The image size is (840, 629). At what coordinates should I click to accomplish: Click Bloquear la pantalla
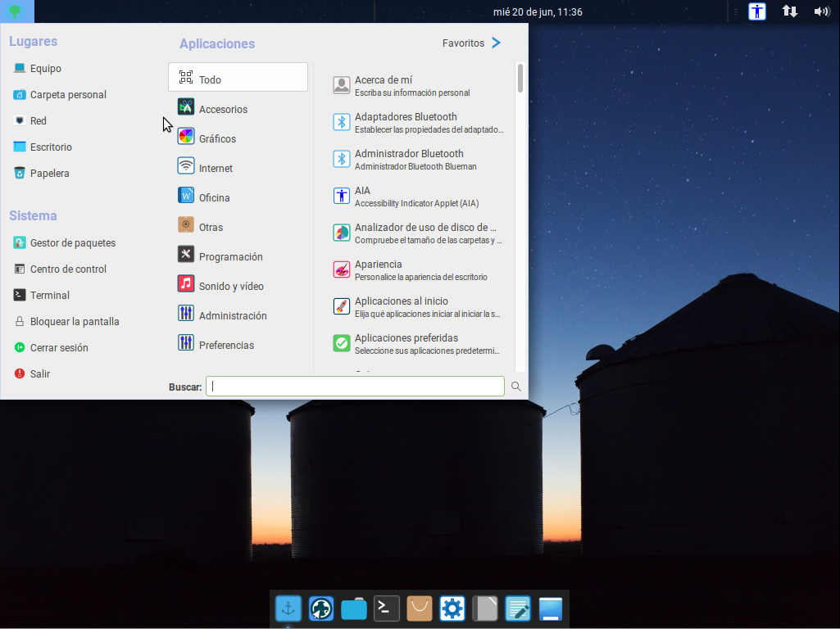(75, 322)
